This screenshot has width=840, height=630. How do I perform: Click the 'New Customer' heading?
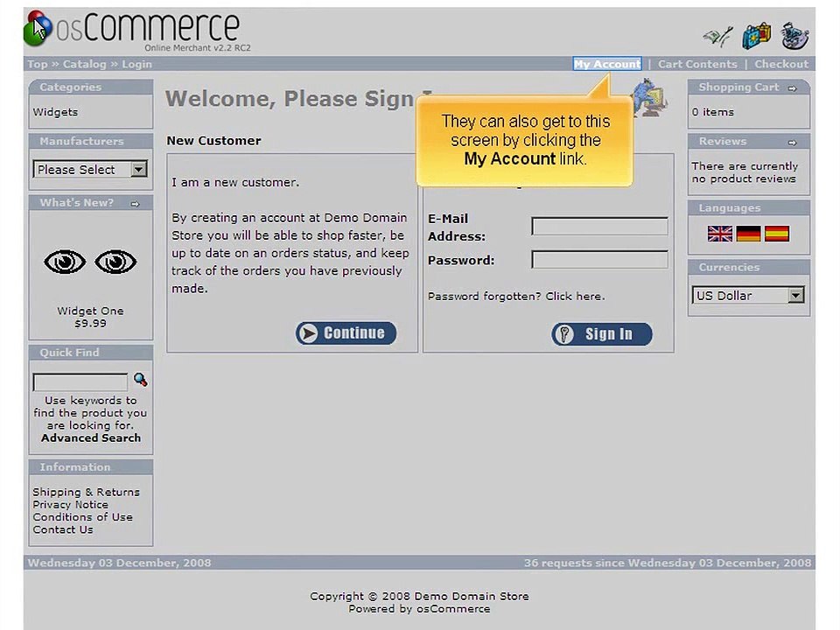coord(213,141)
